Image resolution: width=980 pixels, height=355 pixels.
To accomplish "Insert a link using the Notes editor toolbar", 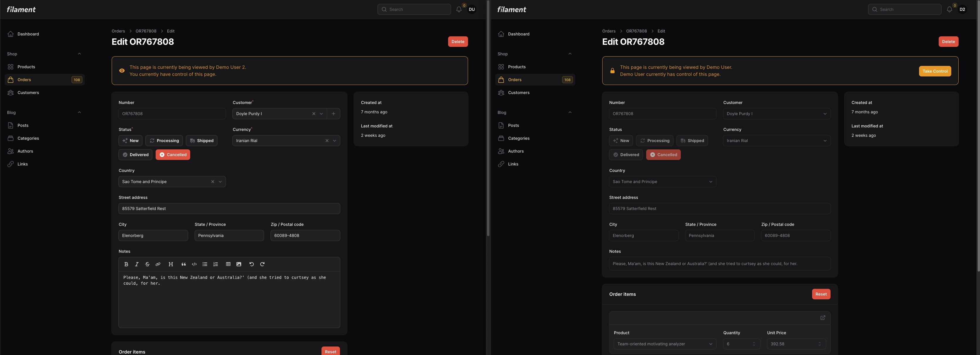I will coord(157,264).
